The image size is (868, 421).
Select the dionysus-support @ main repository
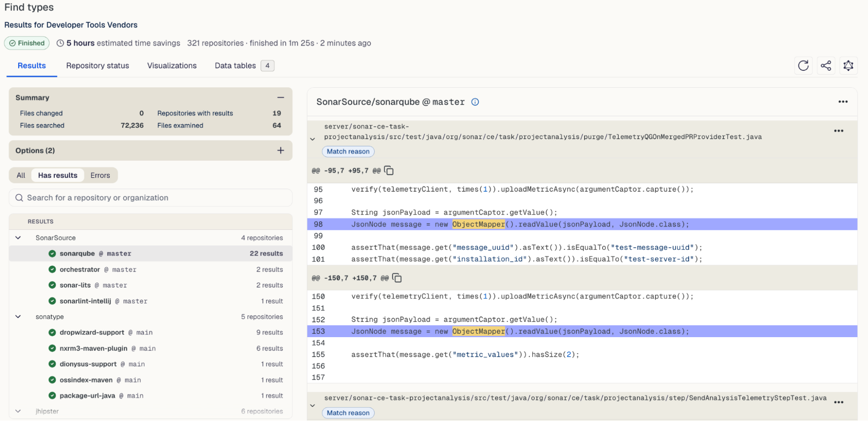pyautogui.click(x=151, y=364)
